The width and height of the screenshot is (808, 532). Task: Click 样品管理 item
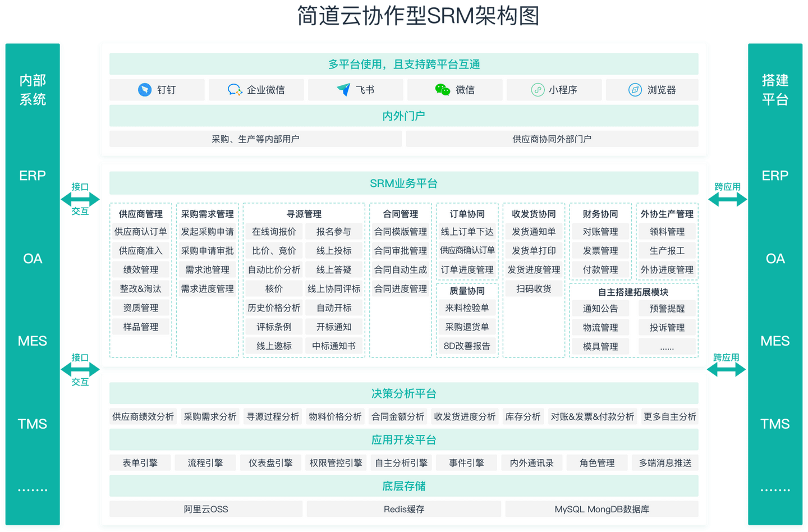141,327
